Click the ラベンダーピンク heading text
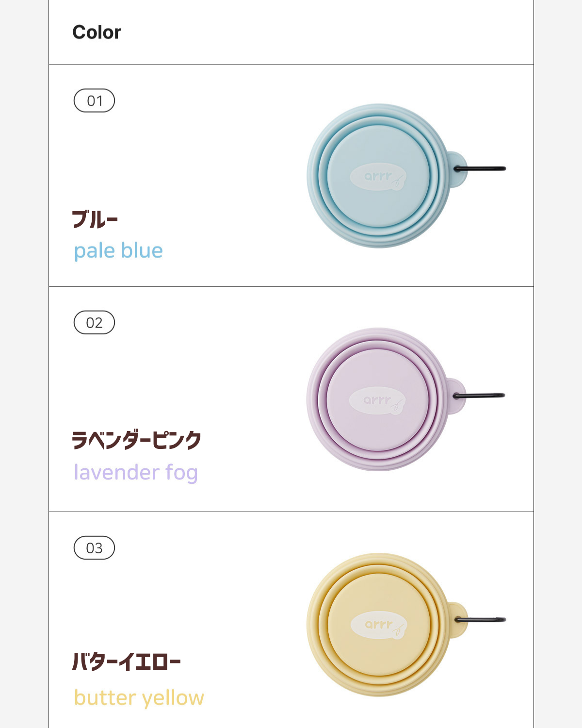This screenshot has width=582, height=728. coord(136,440)
